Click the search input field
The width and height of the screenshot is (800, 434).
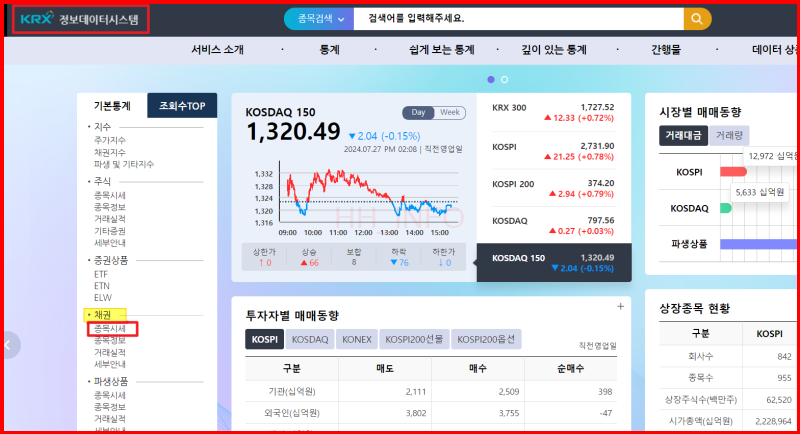click(518, 19)
